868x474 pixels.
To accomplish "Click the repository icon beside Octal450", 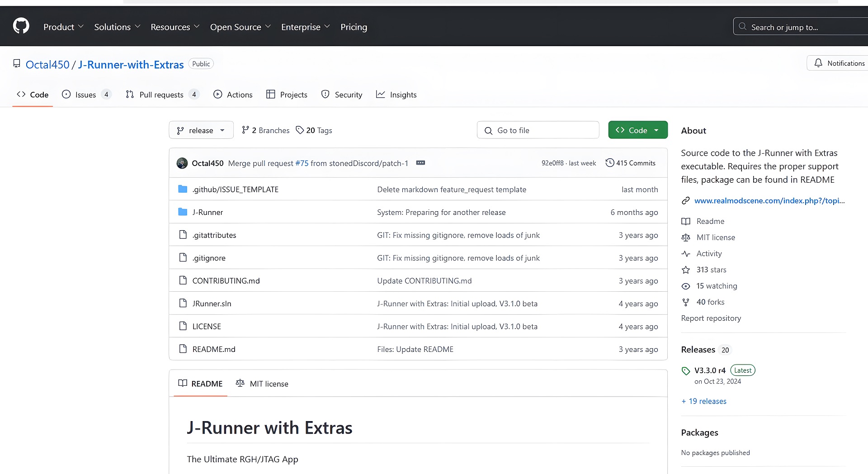I will [17, 64].
